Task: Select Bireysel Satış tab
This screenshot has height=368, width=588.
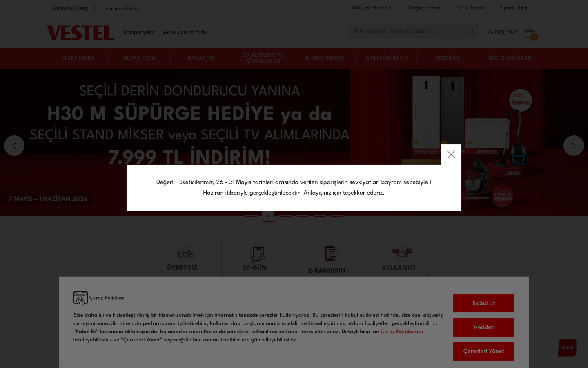Action: pyautogui.click(x=70, y=8)
